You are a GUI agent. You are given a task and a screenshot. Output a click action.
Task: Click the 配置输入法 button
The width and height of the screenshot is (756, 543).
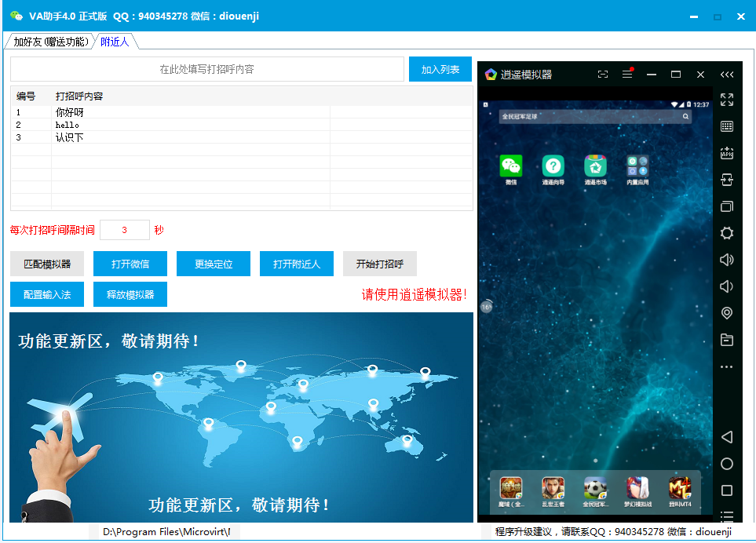(47, 294)
